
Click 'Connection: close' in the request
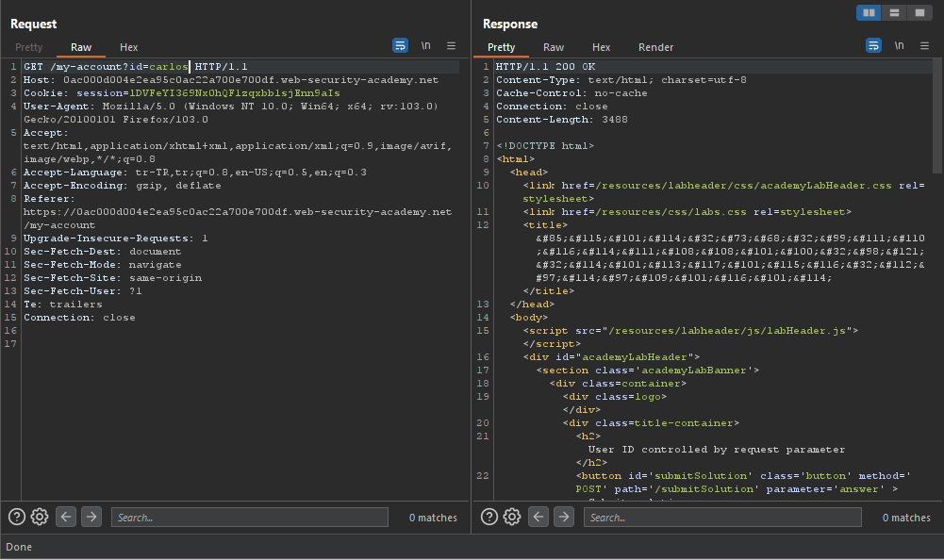(79, 318)
